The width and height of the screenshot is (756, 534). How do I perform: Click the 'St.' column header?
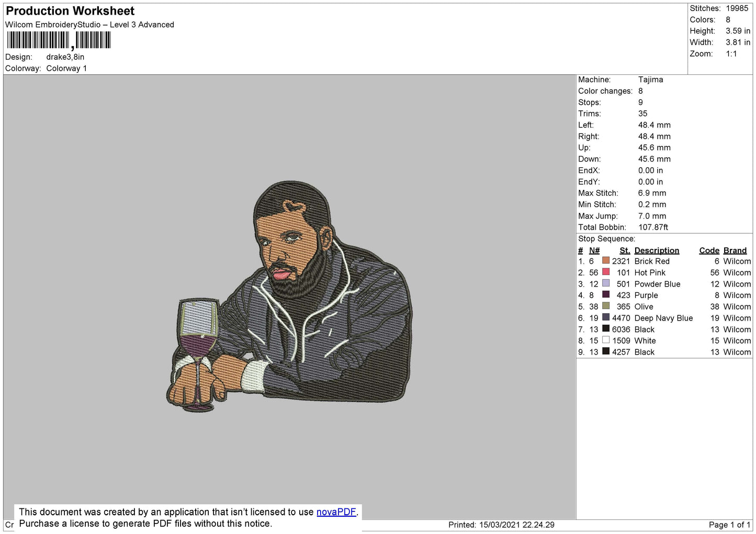pyautogui.click(x=625, y=251)
